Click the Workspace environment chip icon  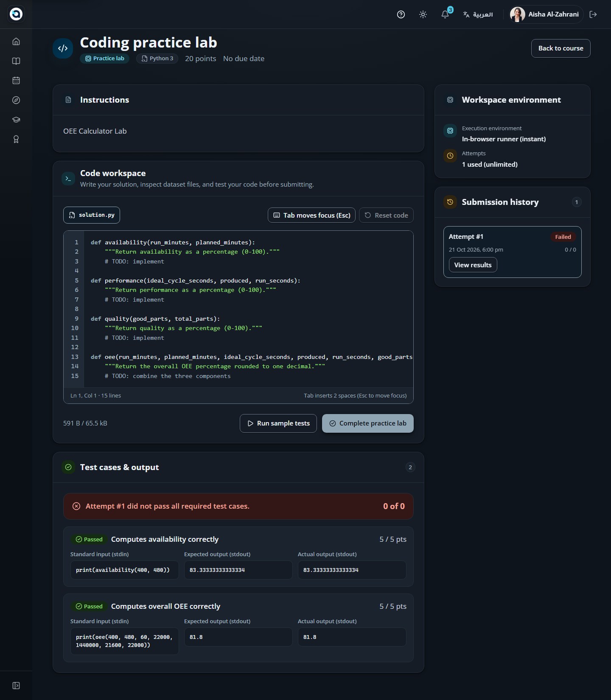pyautogui.click(x=450, y=100)
